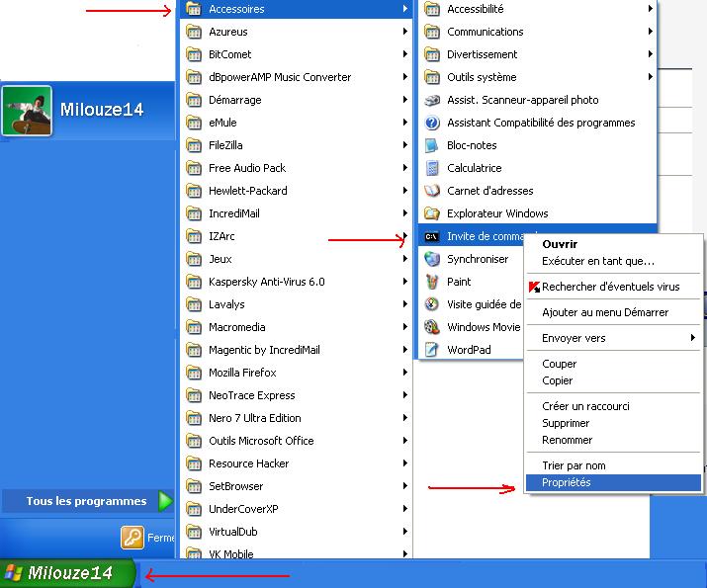Open the Paint application icon

pyautogui.click(x=431, y=282)
